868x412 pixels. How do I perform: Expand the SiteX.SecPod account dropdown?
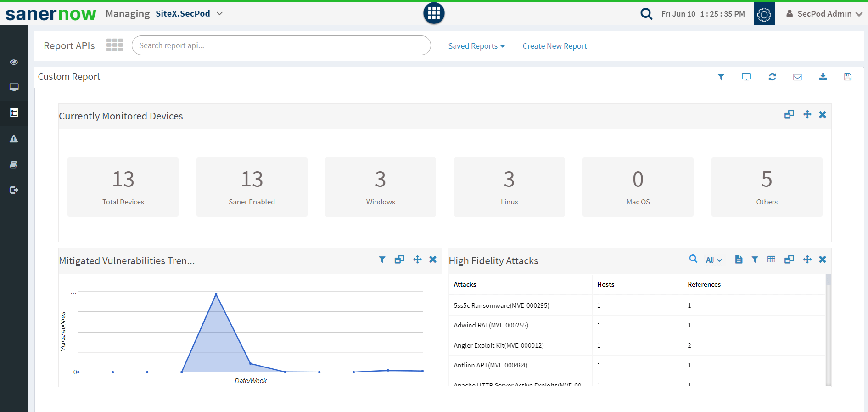[x=189, y=14]
